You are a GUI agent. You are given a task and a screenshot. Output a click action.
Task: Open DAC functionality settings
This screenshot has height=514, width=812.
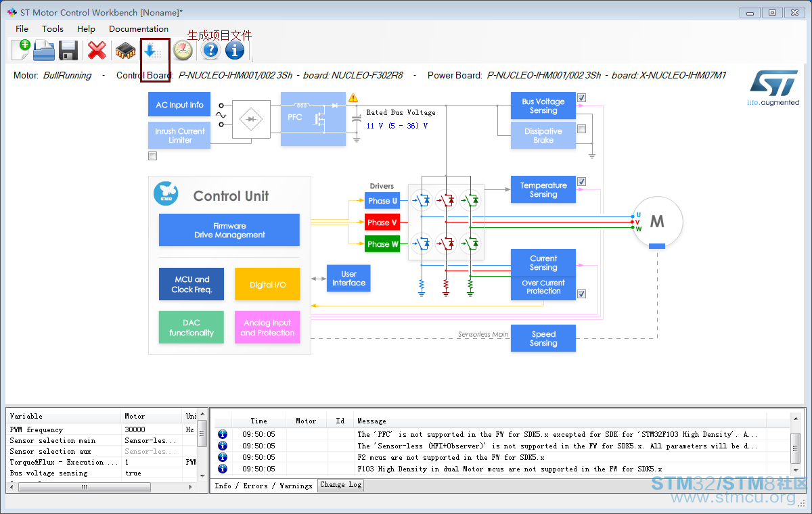[x=191, y=327]
